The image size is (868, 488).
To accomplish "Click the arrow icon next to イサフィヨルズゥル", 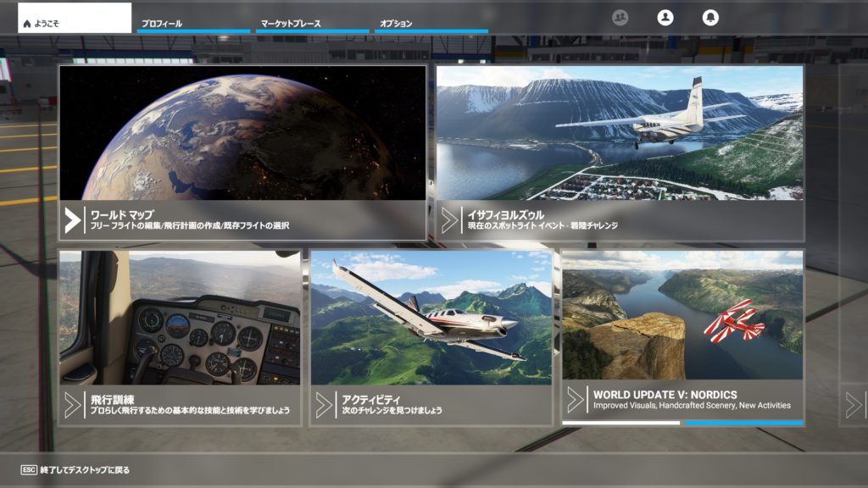I will (449, 220).
